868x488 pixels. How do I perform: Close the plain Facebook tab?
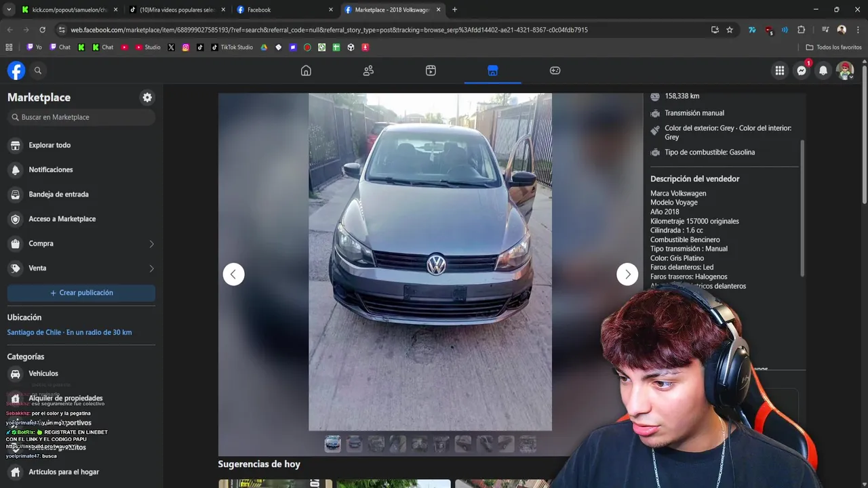(x=331, y=9)
